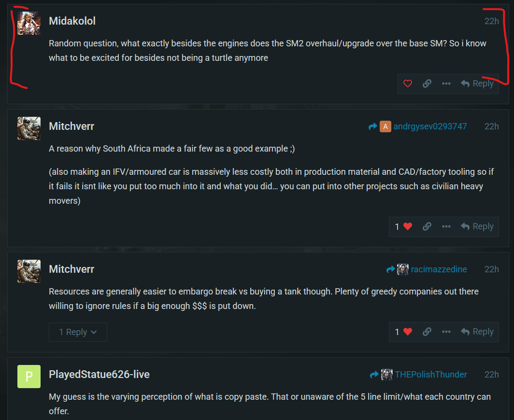Copy link to Midakolol's post
This screenshot has width=514, height=420.
427,84
